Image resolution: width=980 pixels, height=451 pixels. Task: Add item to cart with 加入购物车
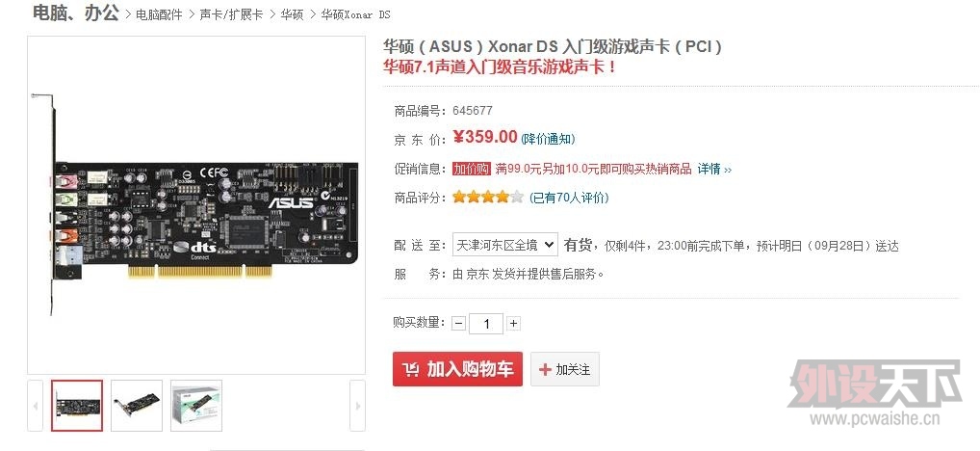457,369
